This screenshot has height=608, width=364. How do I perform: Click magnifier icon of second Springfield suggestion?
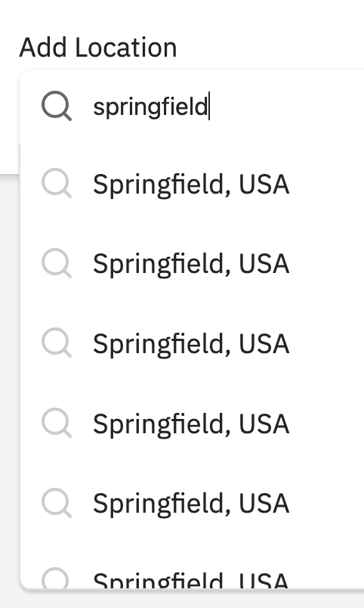click(x=57, y=263)
